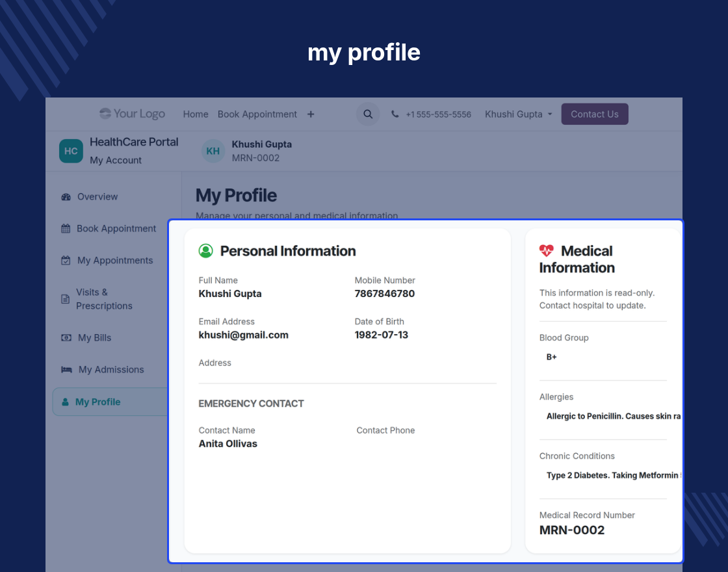The height and width of the screenshot is (572, 728).
Task: Click the My Appointments calendar-check icon
Action: point(66,261)
